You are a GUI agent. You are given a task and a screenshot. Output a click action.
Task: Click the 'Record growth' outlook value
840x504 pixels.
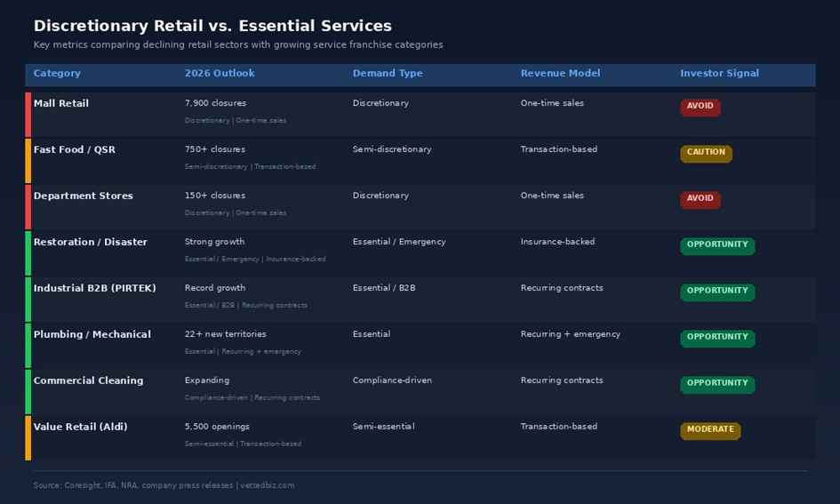tap(215, 288)
